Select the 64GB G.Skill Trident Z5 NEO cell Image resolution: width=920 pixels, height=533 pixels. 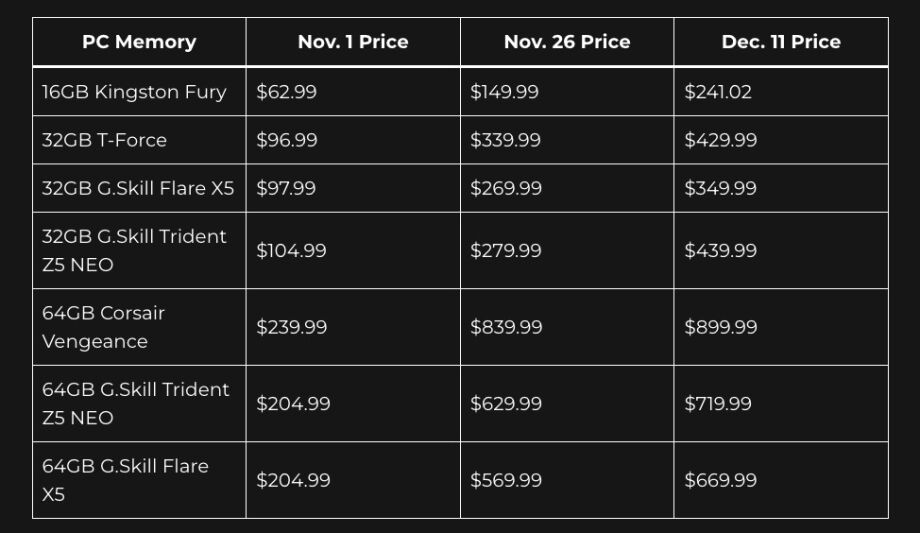point(135,403)
